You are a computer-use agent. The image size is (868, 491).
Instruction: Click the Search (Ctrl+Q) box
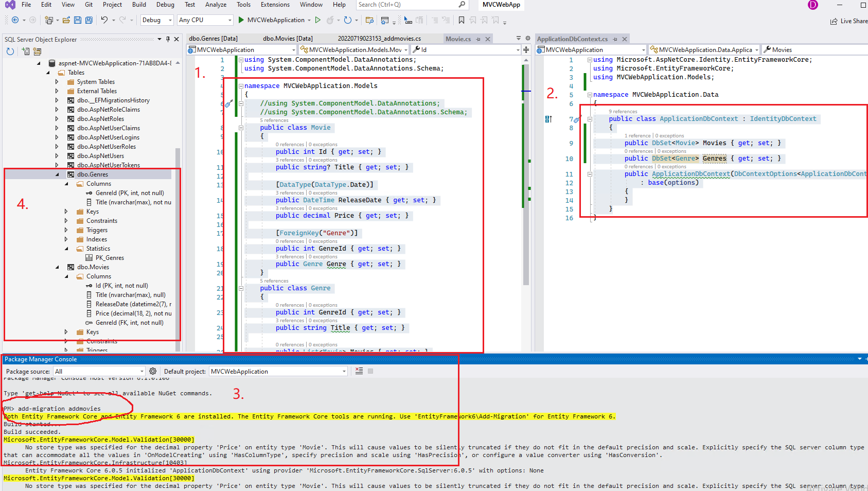pyautogui.click(x=406, y=5)
